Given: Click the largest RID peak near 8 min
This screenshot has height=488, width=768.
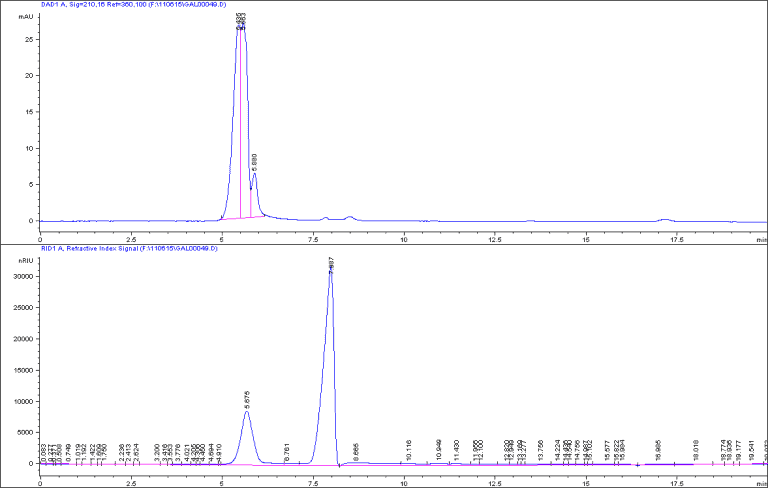Looking at the screenshot, I should pos(331,272).
